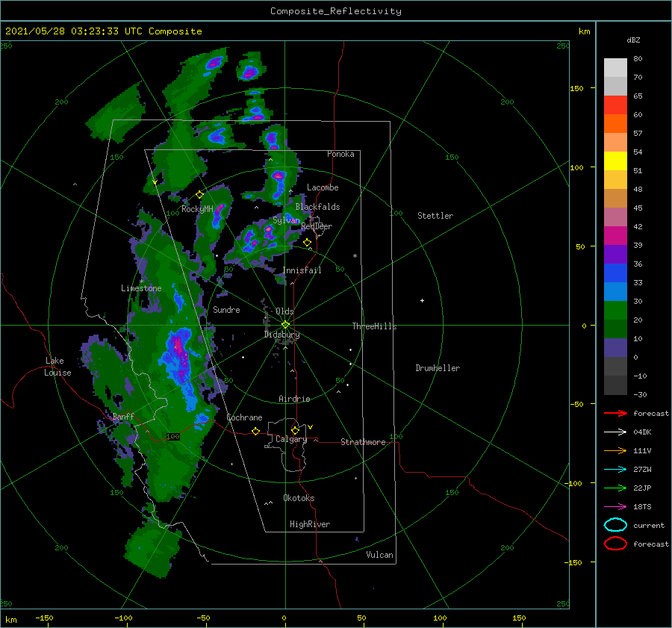Click the yellow diamond marker below Cochrane
This screenshot has width=672, height=628.
[255, 431]
